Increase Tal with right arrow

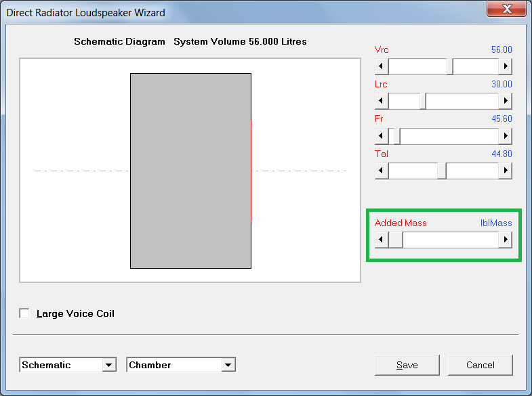505,171
